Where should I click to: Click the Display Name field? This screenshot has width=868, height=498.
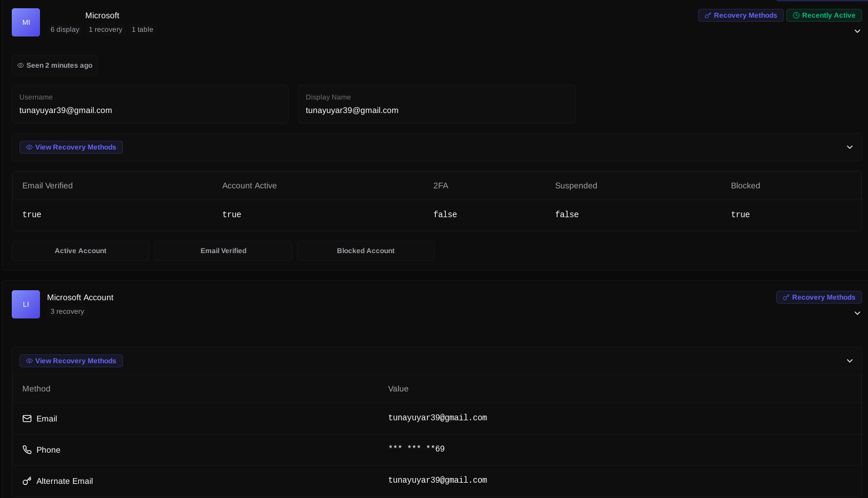click(x=437, y=104)
